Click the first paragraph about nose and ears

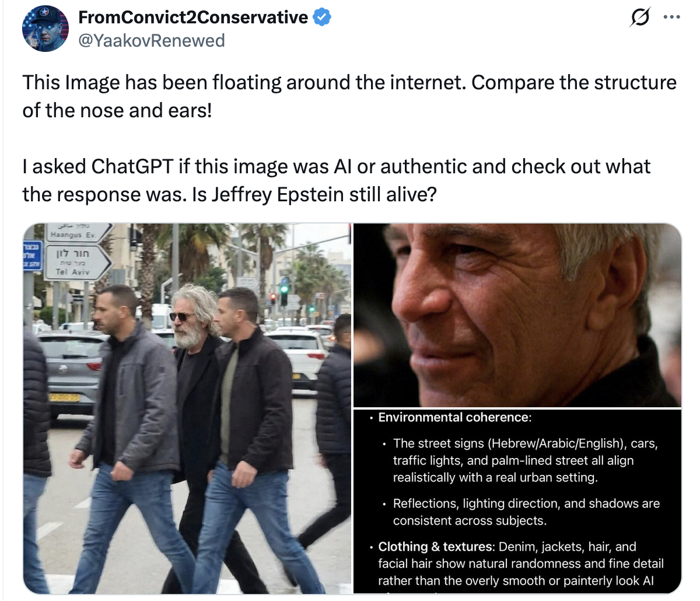coord(349,96)
